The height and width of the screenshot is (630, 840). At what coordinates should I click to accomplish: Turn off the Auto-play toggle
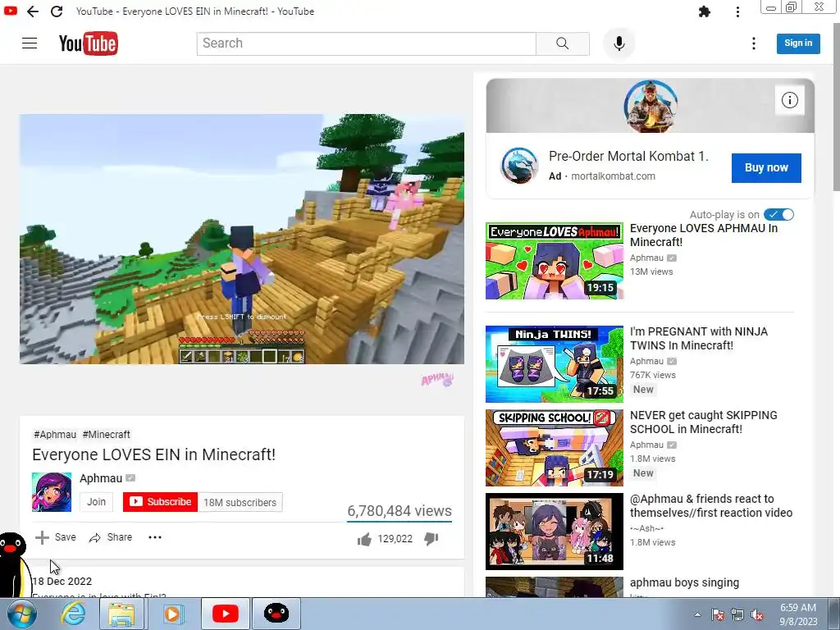(779, 214)
